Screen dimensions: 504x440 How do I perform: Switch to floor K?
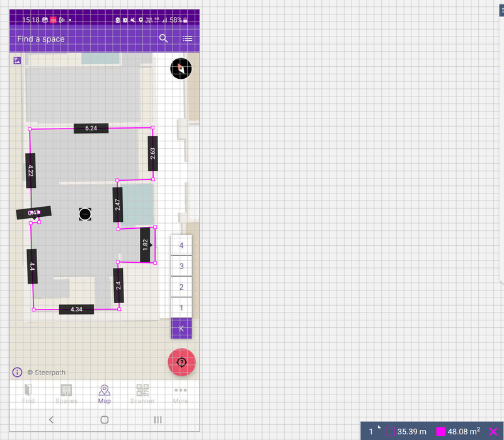181,328
